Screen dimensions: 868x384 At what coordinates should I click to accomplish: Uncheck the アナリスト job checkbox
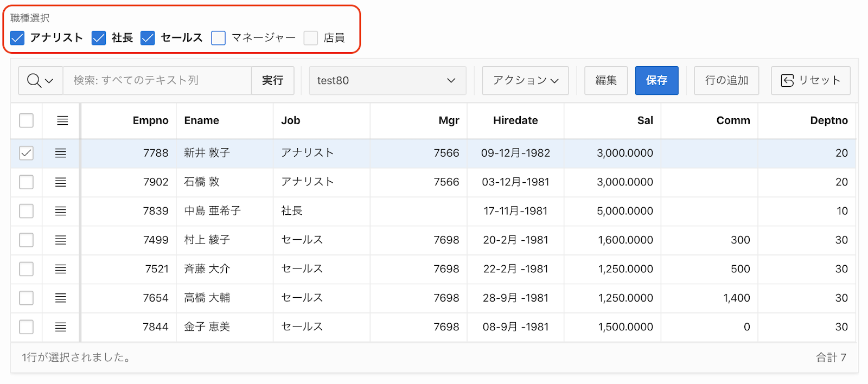click(x=17, y=38)
